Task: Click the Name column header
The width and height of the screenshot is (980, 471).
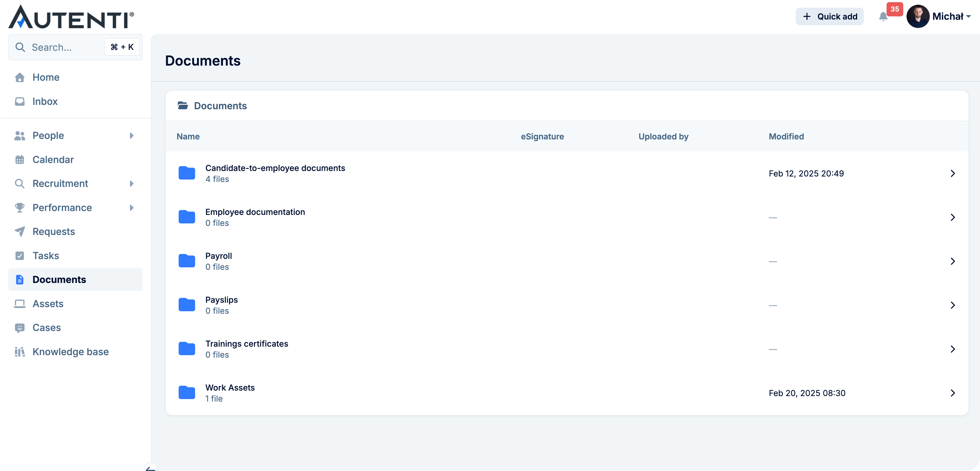Action: point(188,136)
